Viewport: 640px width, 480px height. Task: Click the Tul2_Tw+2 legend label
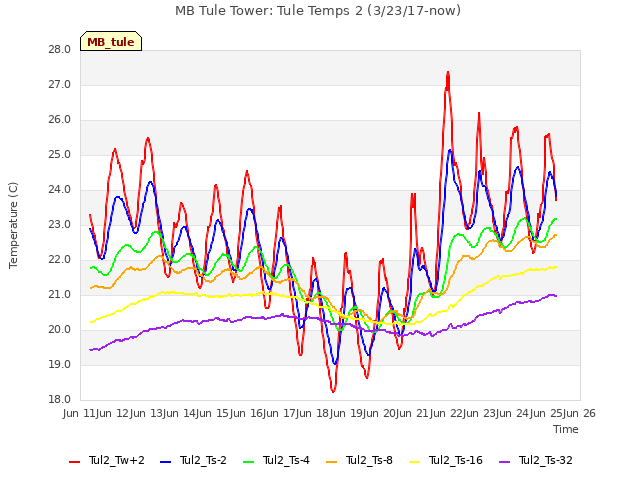tap(117, 460)
